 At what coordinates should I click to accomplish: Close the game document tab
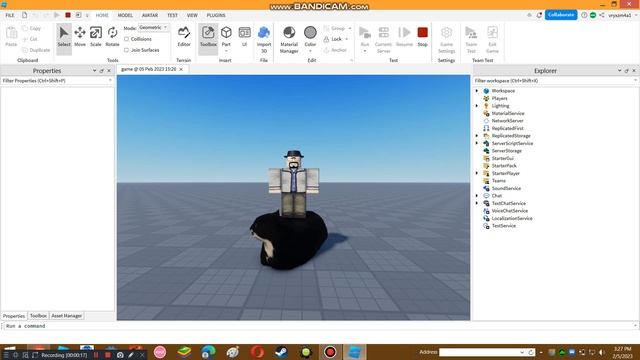pyautogui.click(x=181, y=69)
